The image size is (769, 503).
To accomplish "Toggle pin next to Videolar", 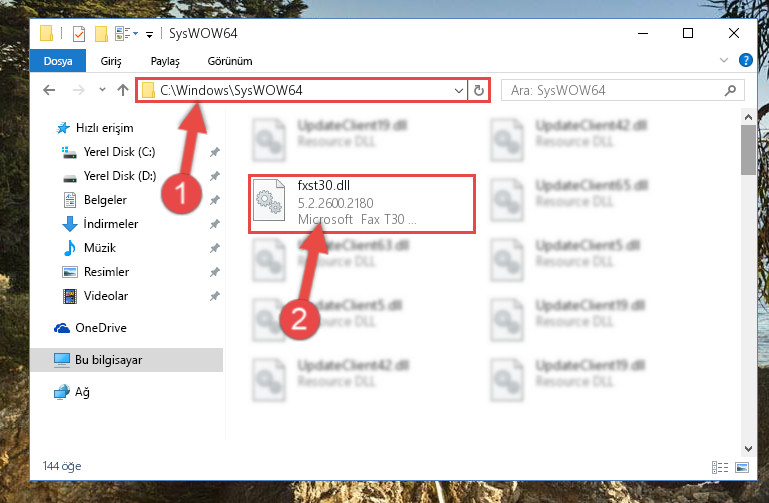I will 214,296.
